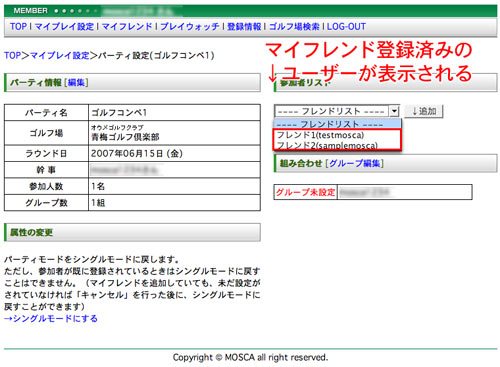This screenshot has width=500, height=367.
Task: Open 登録情報 navigation link
Action: click(244, 27)
